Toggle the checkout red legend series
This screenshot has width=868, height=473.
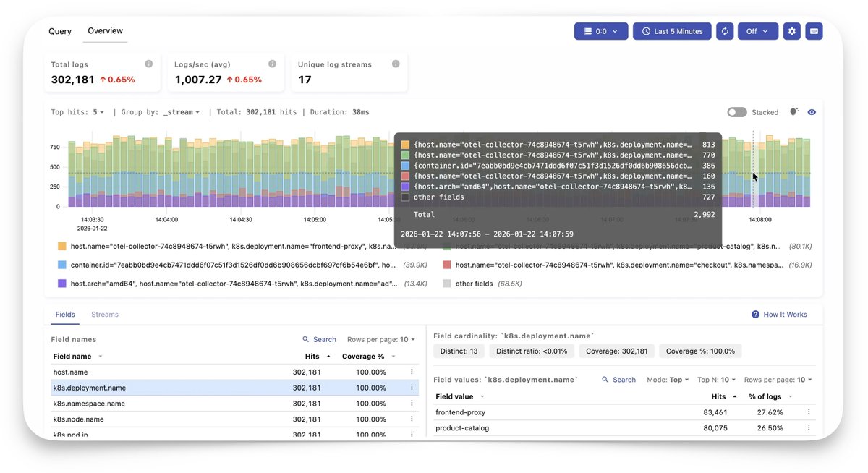coord(447,265)
